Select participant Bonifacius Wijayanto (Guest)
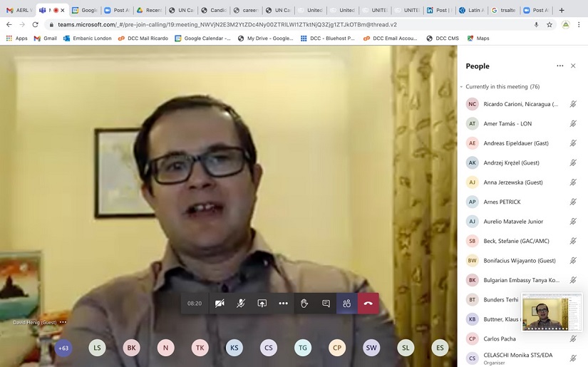Viewport: 588px width, 367px height. point(521,261)
